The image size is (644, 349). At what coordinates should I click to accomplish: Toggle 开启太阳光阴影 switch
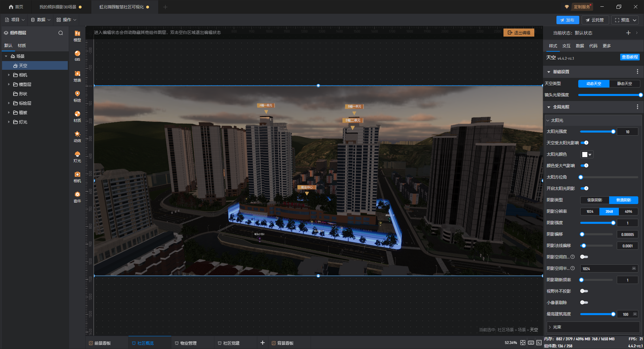584,188
